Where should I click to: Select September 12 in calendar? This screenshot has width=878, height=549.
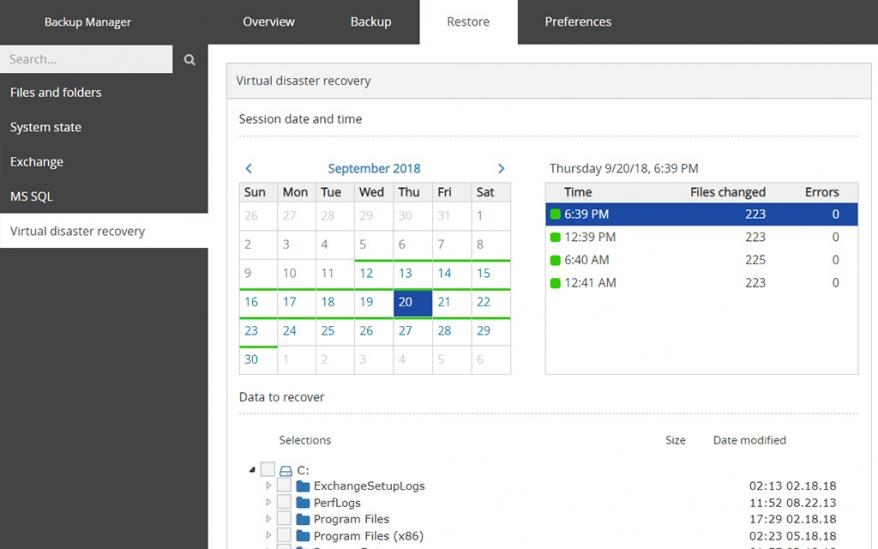point(374,274)
